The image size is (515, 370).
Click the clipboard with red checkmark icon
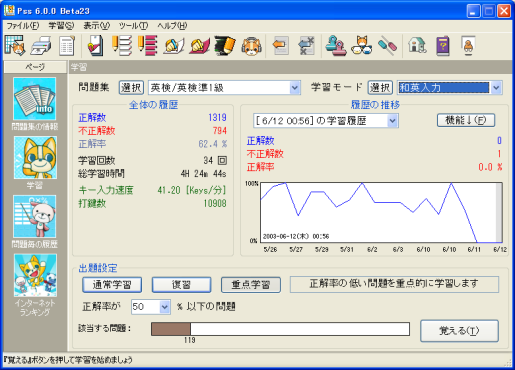(95, 46)
